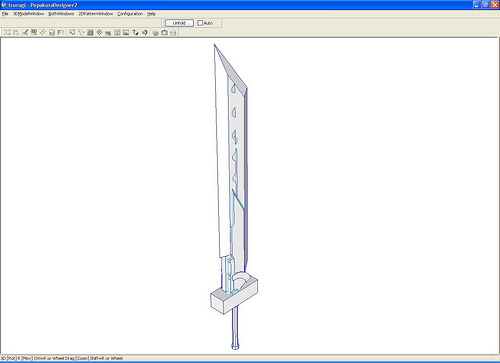Click the printer toolbar icon
The image size is (500, 363).
(x=173, y=32)
